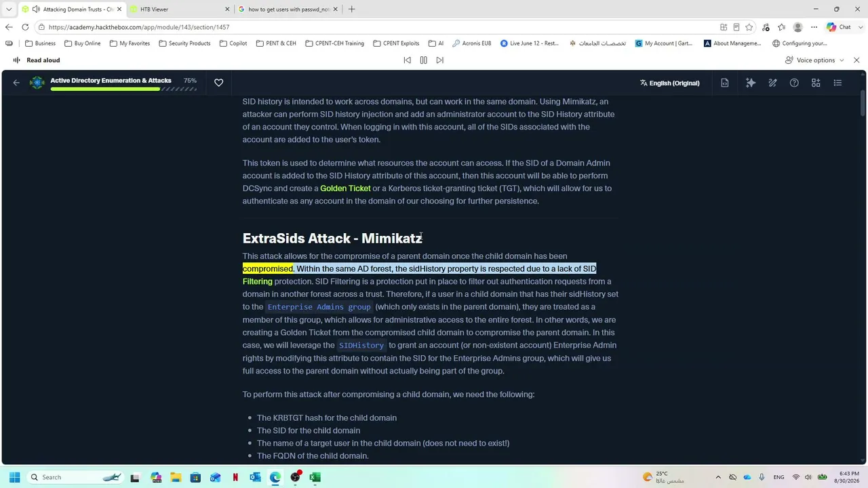This screenshot has height=488, width=868.
Task: Open the browser profile avatar
Action: click(798, 27)
